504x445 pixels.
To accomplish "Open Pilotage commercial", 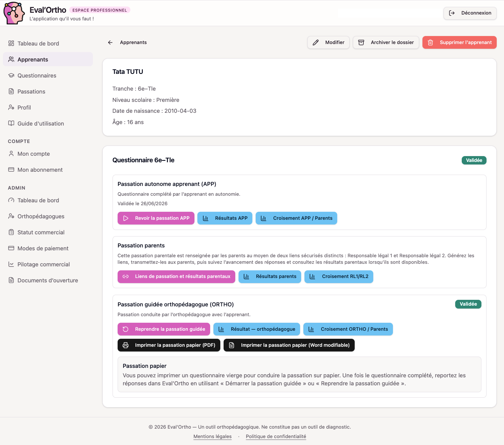I will click(x=48, y=264).
